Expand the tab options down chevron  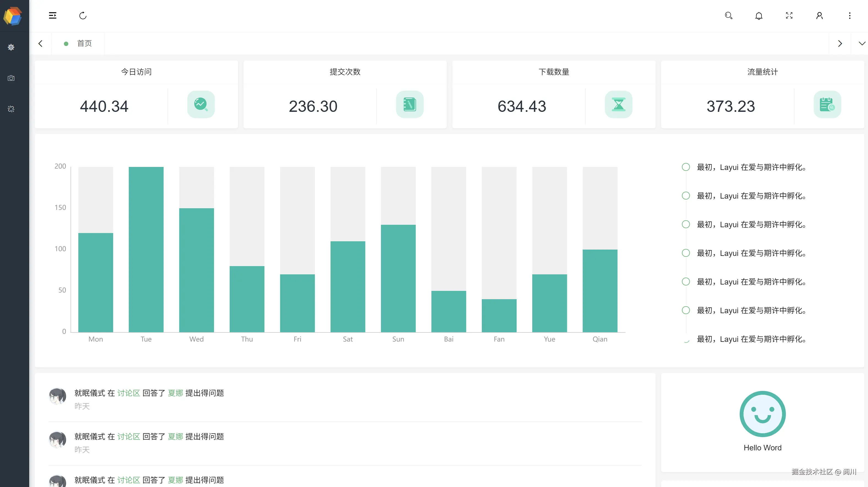pos(862,44)
